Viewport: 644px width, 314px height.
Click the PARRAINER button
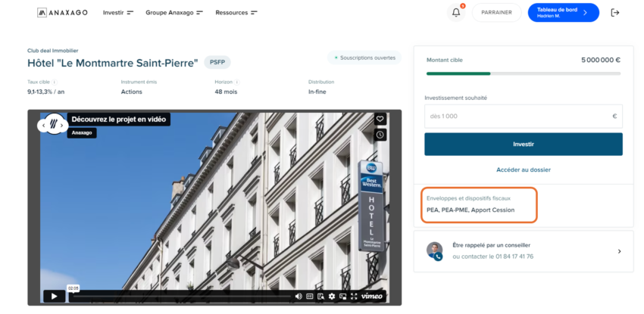pos(496,13)
